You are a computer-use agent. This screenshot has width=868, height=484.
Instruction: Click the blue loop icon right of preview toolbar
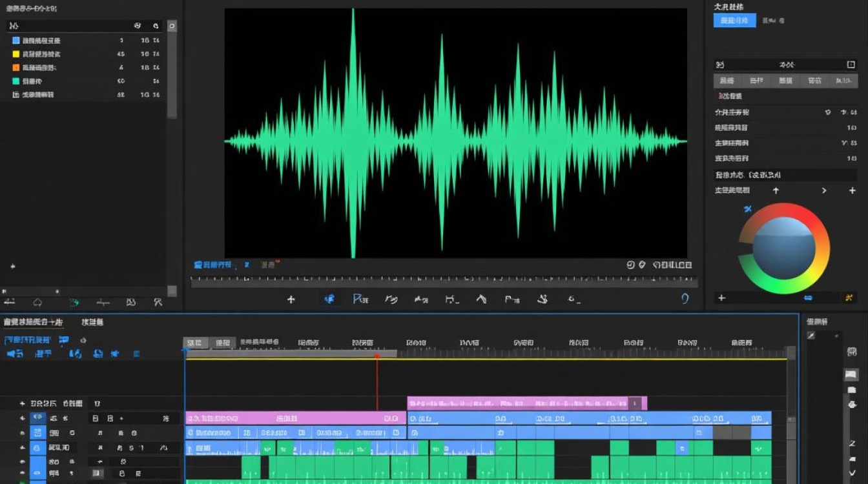click(x=685, y=298)
